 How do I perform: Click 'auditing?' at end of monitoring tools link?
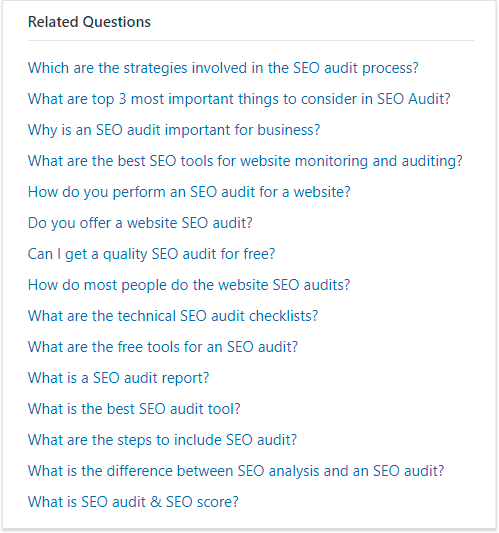coord(432,161)
